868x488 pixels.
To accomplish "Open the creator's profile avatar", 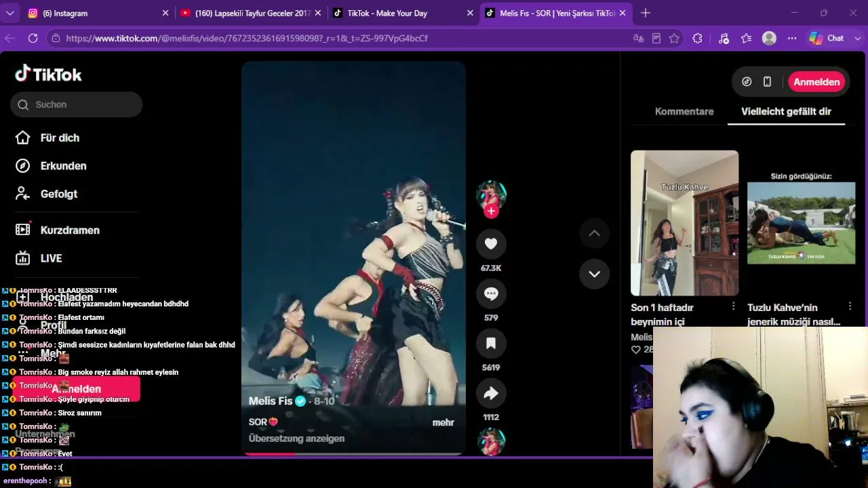I will coord(491,196).
